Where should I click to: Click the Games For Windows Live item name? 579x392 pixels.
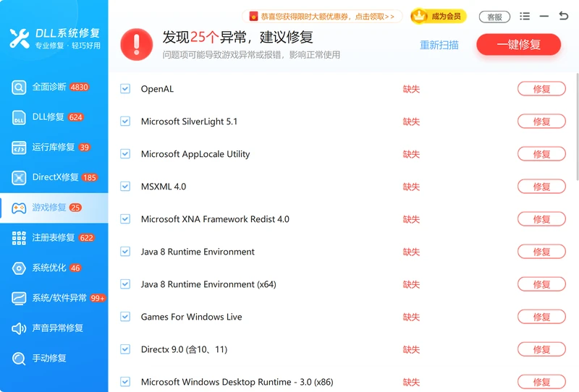(191, 317)
